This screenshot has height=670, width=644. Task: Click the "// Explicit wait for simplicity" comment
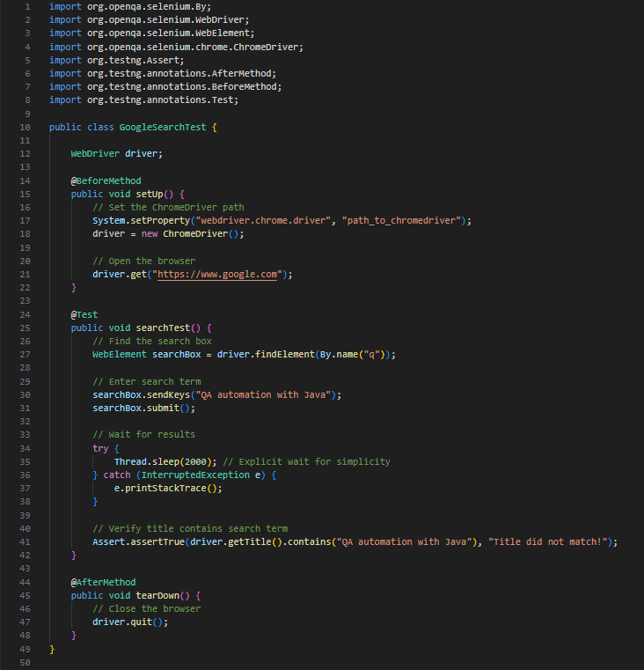coord(307,462)
